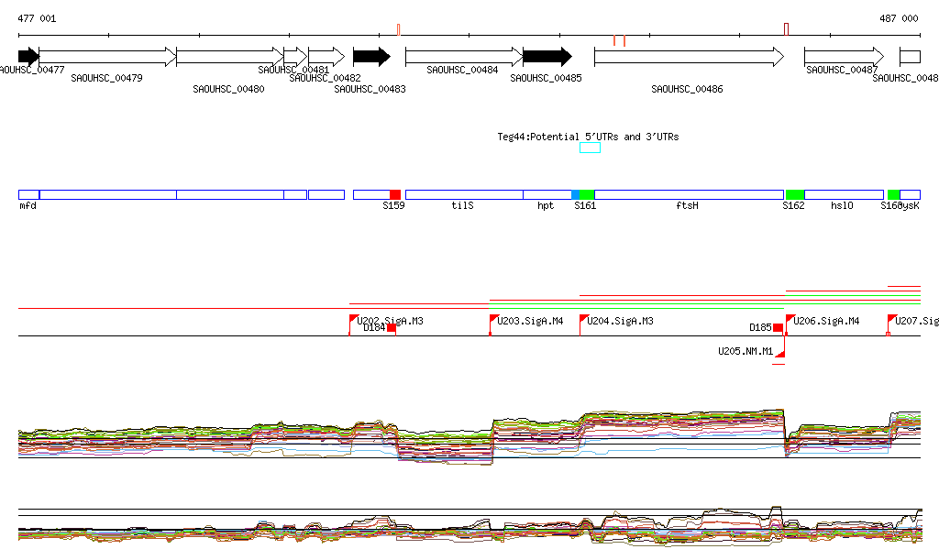This screenshot has width=939, height=560.
Task: Select the SAOUHSC_00487 gene arrow
Action: click(844, 57)
